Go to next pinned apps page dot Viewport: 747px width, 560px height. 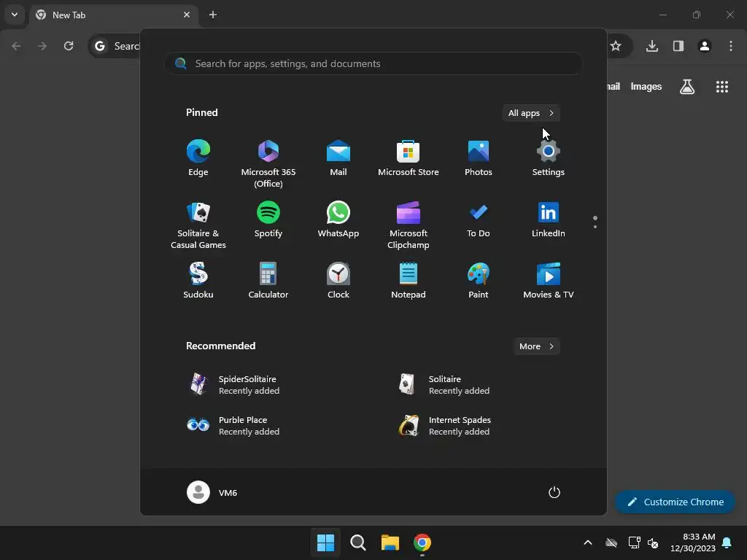[x=595, y=227]
